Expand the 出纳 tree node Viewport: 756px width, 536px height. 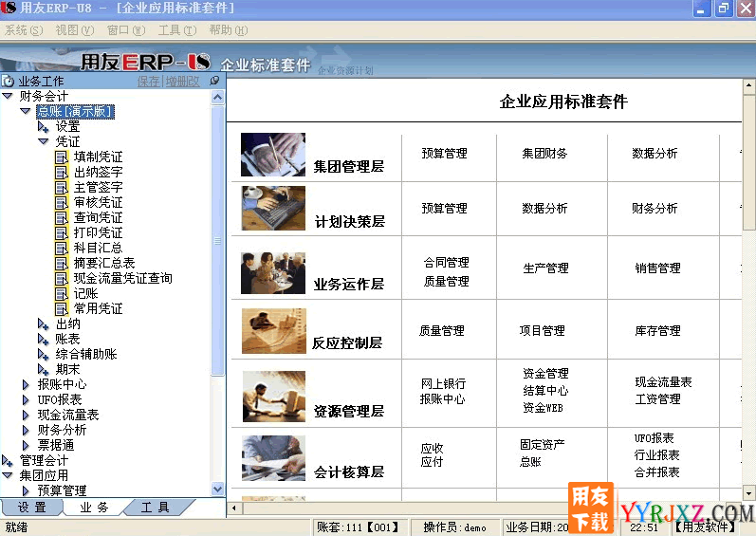tap(43, 324)
